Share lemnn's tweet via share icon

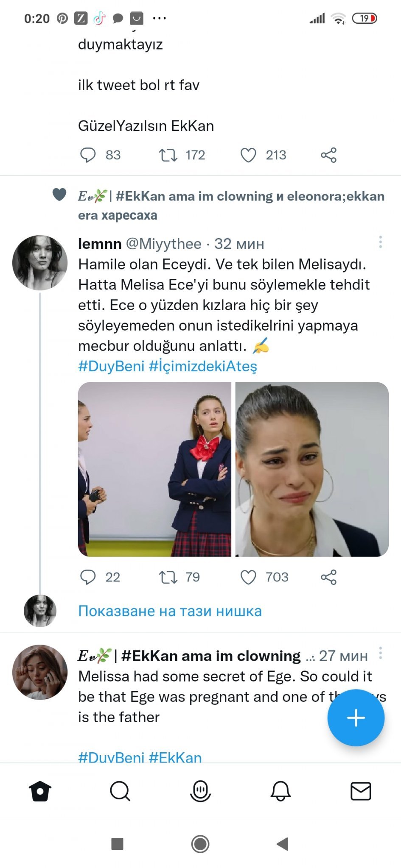click(328, 577)
